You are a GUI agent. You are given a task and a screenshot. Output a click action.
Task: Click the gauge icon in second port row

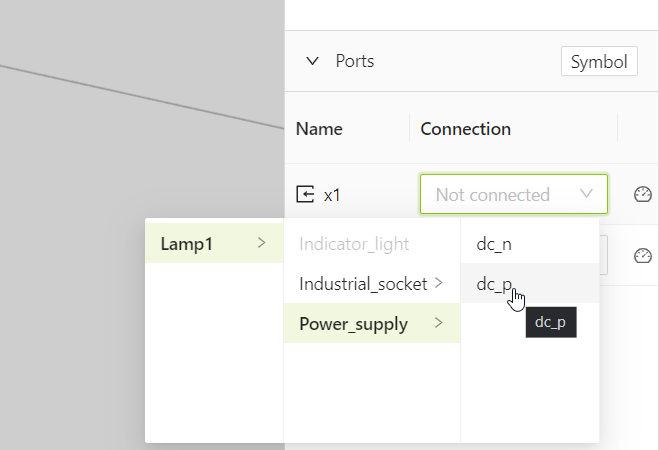[x=642, y=257]
